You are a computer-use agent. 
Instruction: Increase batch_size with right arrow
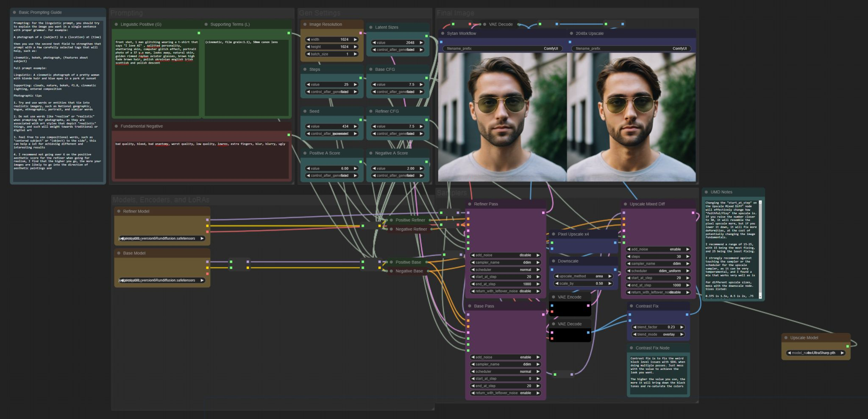pos(356,54)
